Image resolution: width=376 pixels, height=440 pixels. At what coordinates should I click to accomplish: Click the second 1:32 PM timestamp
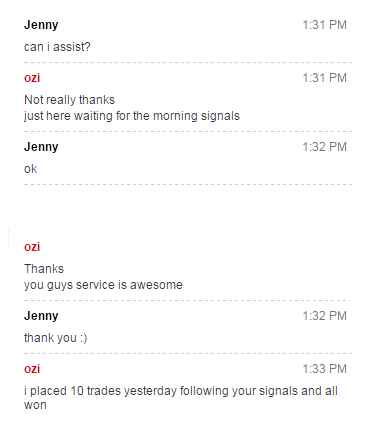pyautogui.click(x=324, y=316)
